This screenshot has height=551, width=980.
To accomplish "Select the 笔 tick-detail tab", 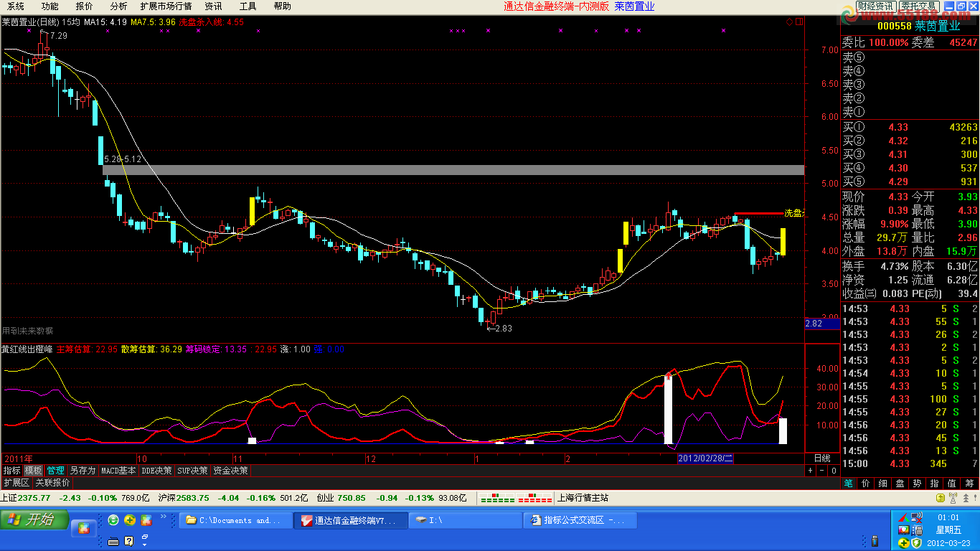I will 848,484.
